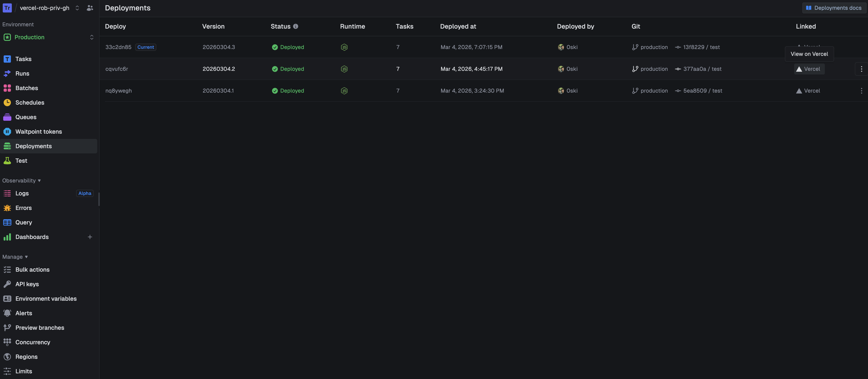Open the Tasks panel in the sidebar
This screenshot has width=868, height=379.
(x=23, y=59)
